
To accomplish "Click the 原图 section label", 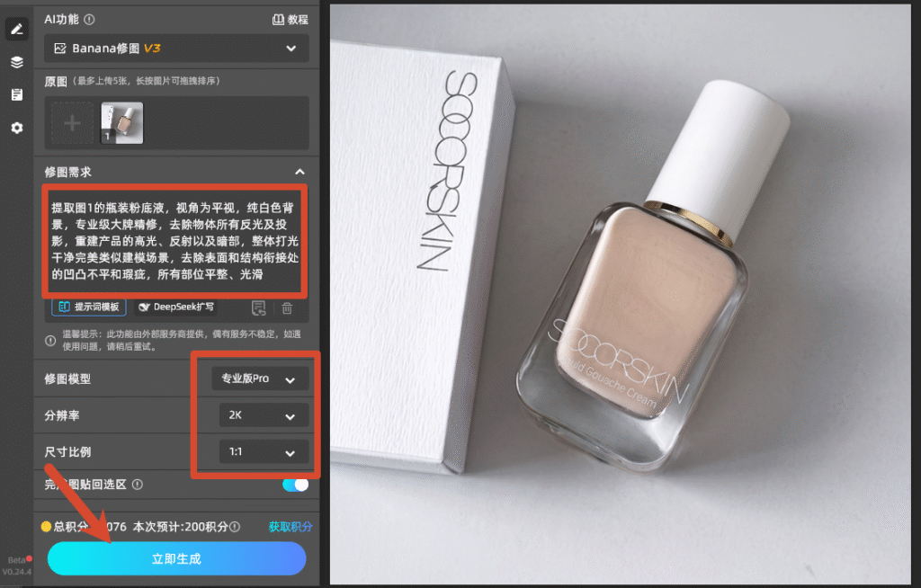I will (56, 81).
